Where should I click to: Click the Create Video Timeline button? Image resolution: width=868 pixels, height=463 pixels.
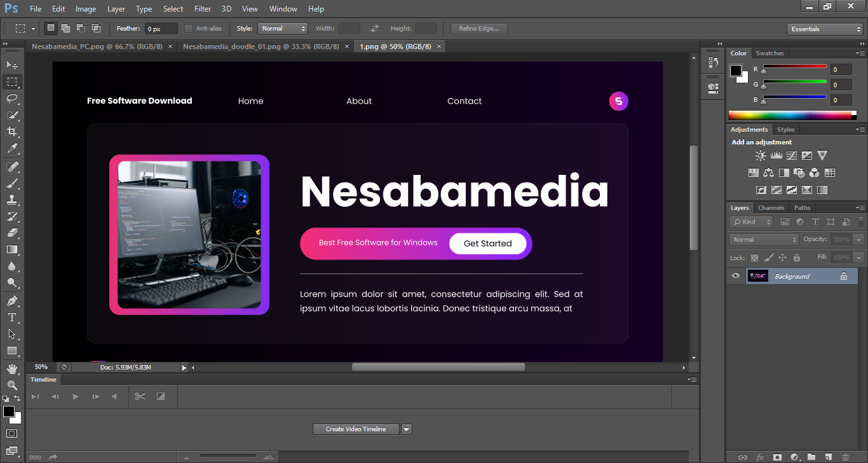[x=356, y=429]
